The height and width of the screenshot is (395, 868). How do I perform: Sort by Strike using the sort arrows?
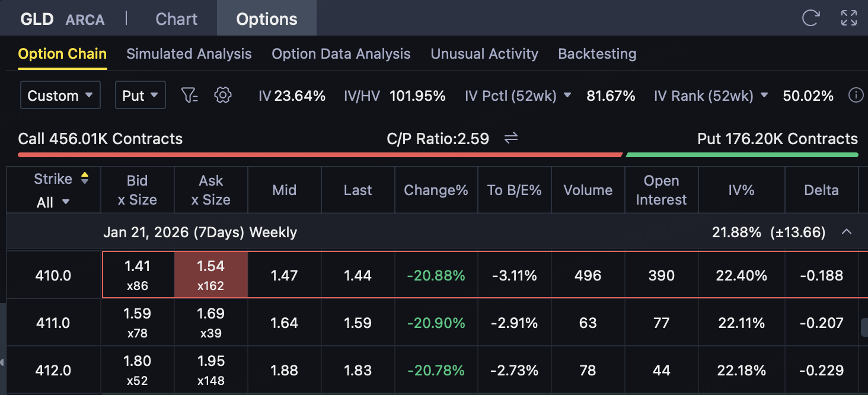[x=85, y=179]
